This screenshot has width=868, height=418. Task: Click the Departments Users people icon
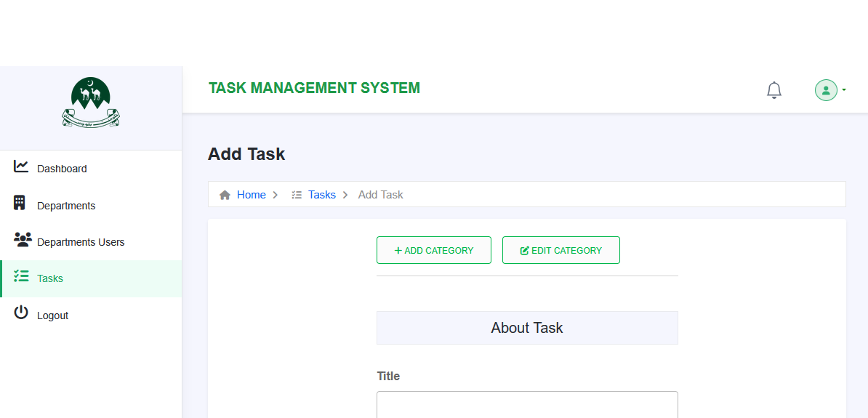(22, 239)
